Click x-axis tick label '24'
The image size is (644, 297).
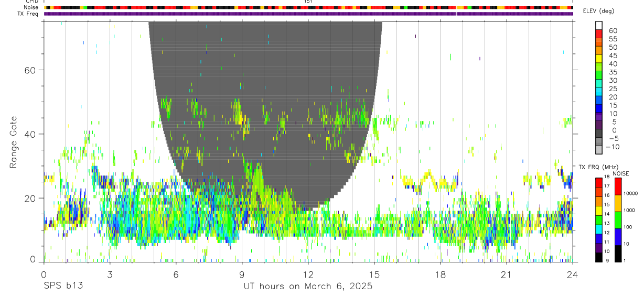[572, 274]
